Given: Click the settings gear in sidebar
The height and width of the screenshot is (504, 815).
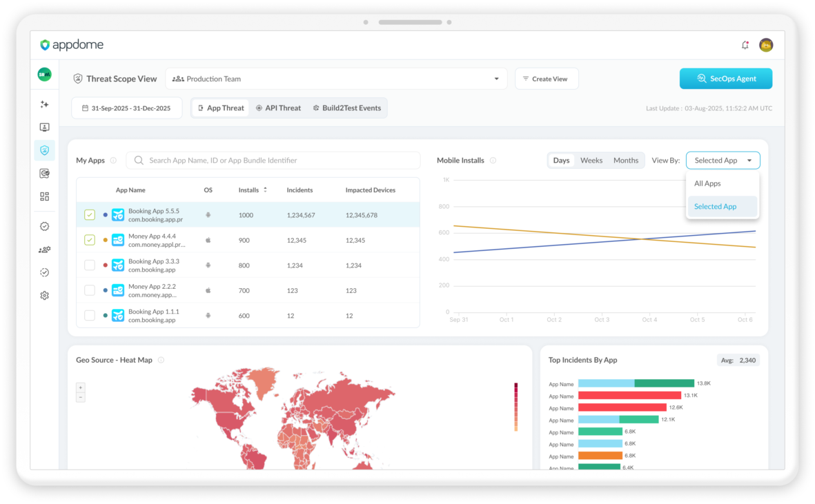Looking at the screenshot, I should pos(44,295).
